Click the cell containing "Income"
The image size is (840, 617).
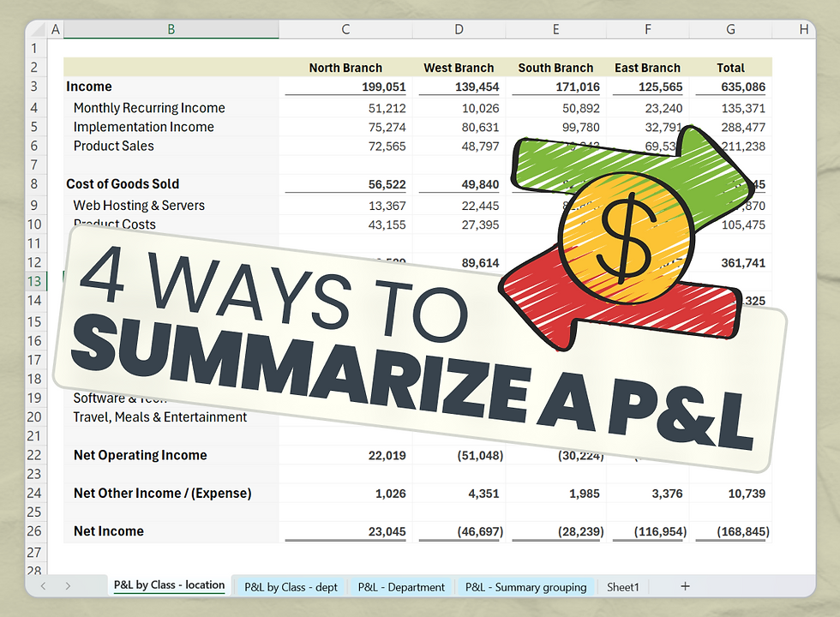point(89,87)
